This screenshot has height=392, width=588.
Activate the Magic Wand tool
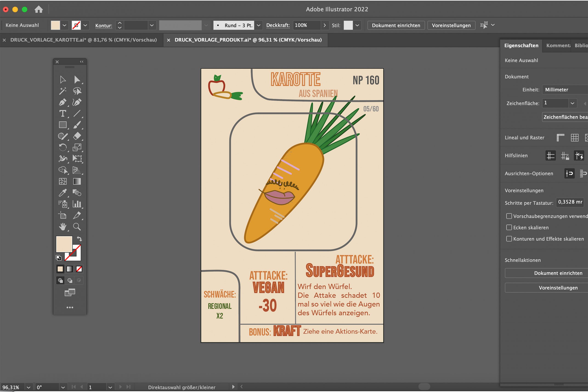(x=62, y=91)
